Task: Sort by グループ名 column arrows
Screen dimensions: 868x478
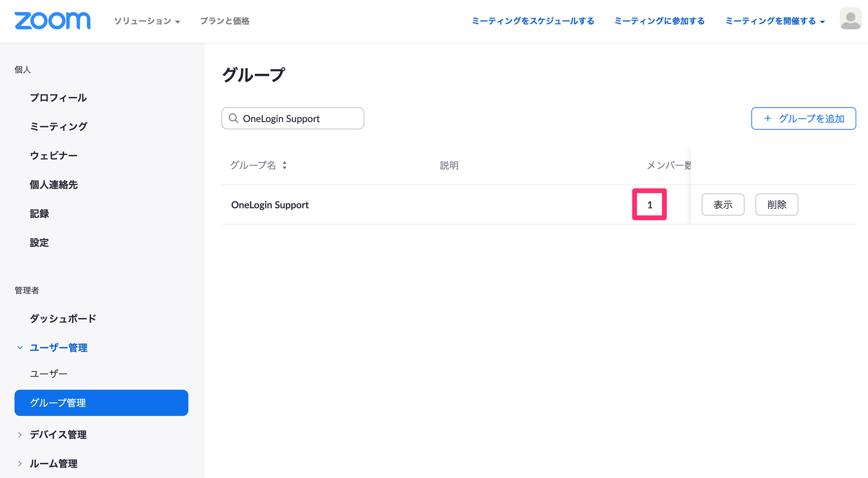Action: click(285, 165)
